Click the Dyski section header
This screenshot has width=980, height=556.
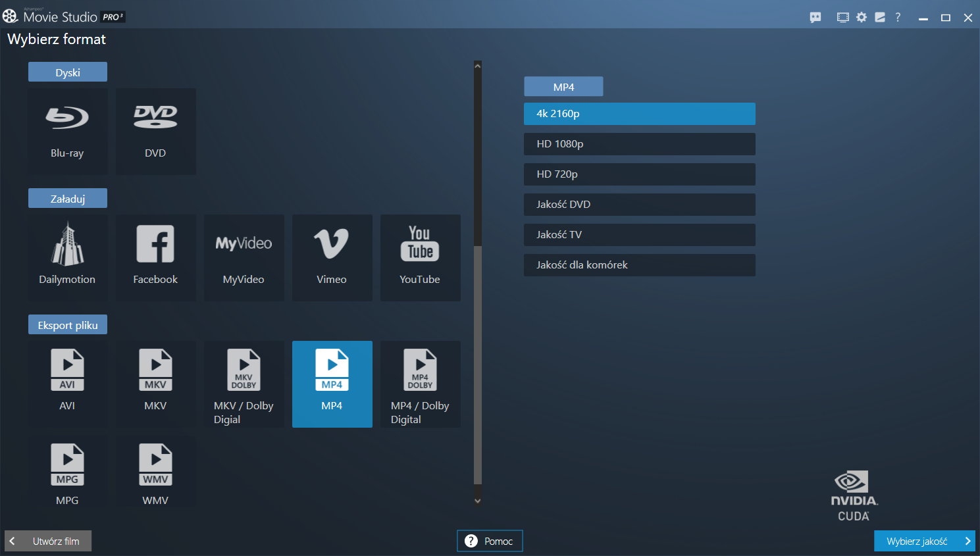click(x=68, y=72)
